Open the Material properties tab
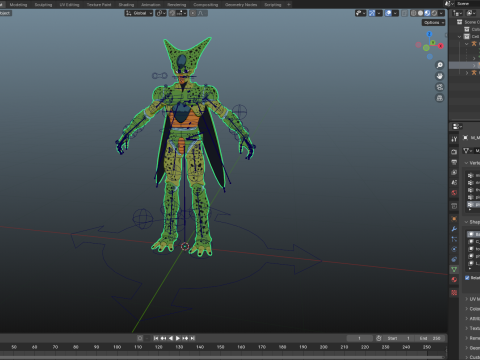The image size is (480, 360). (454, 280)
